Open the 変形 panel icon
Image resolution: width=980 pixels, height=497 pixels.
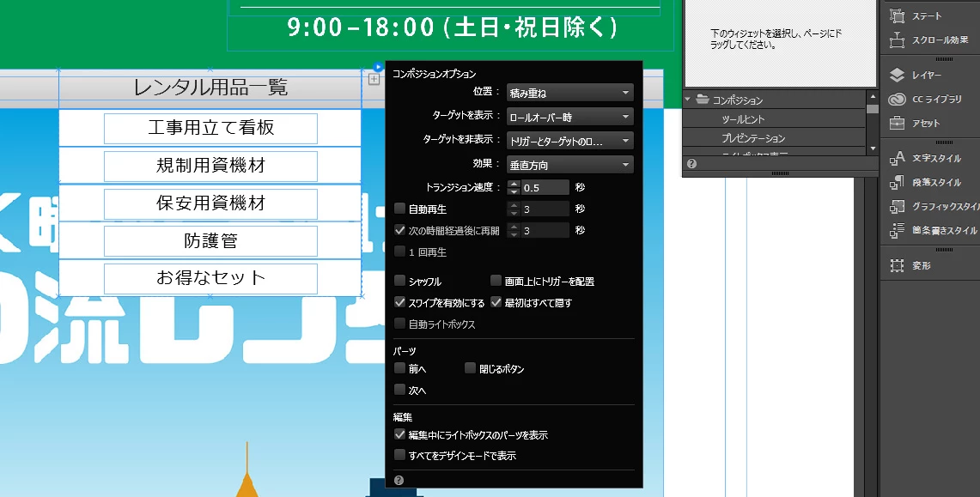point(897,265)
